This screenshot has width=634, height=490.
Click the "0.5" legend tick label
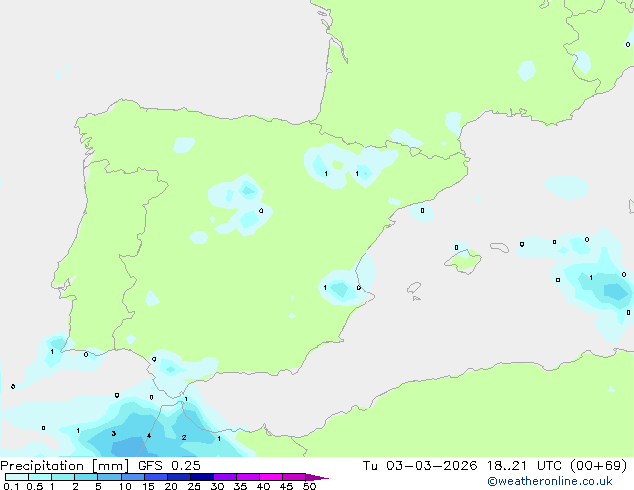pyautogui.click(x=34, y=486)
